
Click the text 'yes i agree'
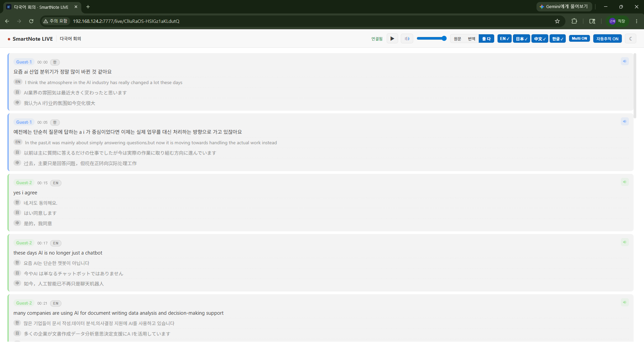tap(25, 193)
